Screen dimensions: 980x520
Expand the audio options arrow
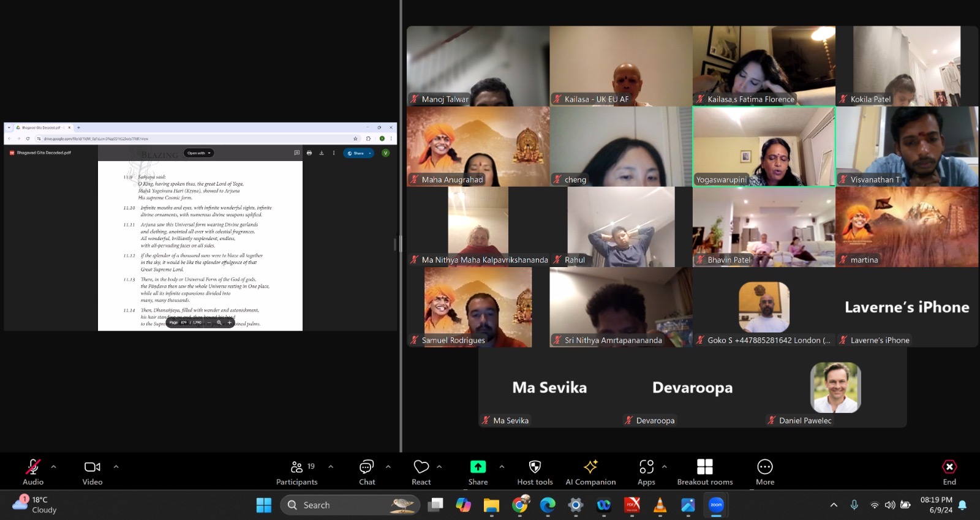point(54,467)
